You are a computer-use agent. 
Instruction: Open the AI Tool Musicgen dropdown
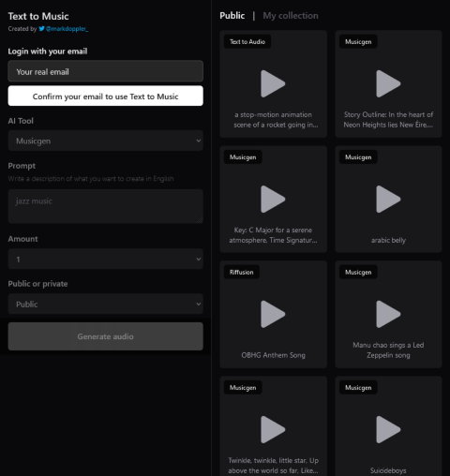pyautogui.click(x=106, y=141)
